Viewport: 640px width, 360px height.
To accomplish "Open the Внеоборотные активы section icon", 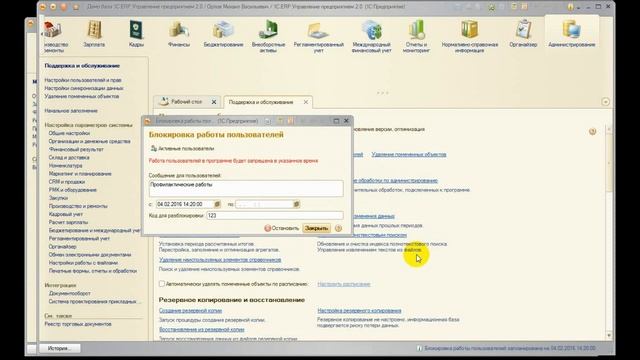I will click(268, 36).
